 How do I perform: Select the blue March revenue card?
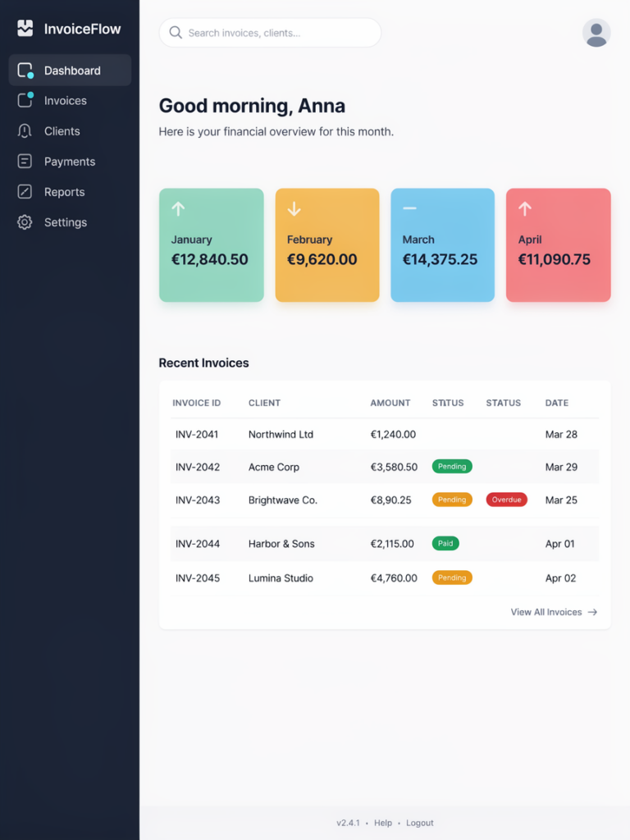pyautogui.click(x=442, y=244)
